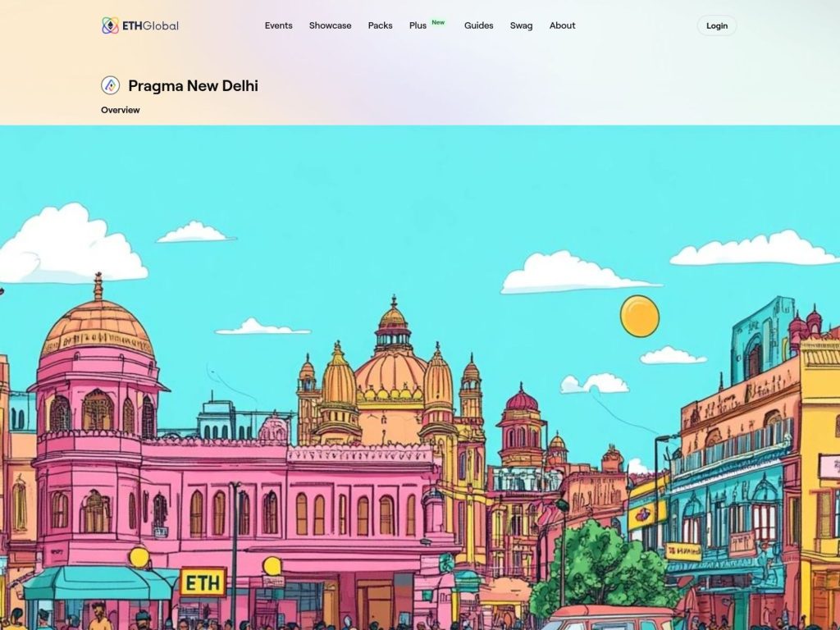The height and width of the screenshot is (630, 840).
Task: Open the Packs navigation item
Action: (380, 25)
